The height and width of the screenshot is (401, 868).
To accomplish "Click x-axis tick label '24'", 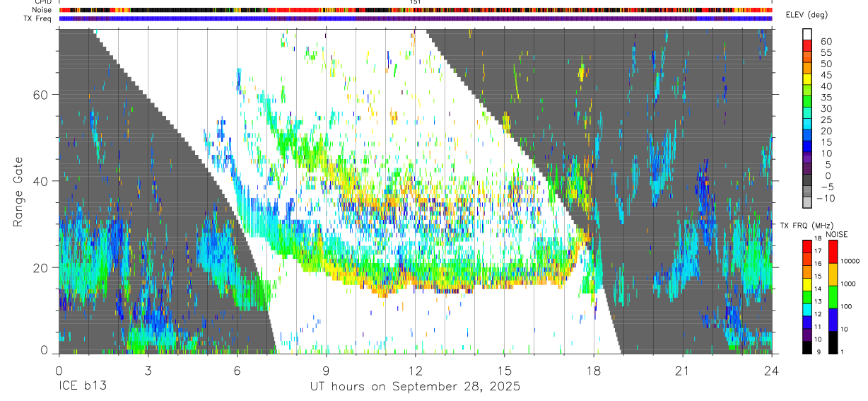I will coord(772,370).
